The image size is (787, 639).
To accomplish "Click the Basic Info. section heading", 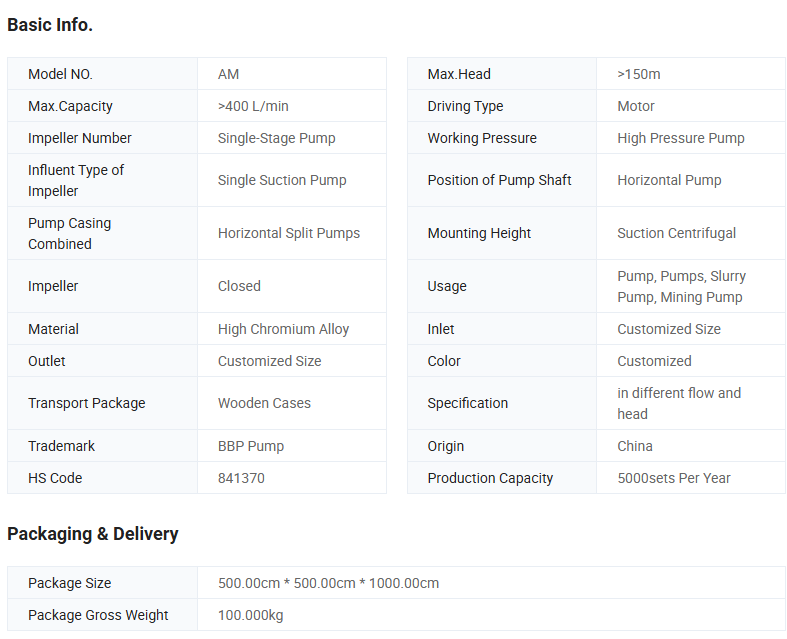I will (x=50, y=25).
